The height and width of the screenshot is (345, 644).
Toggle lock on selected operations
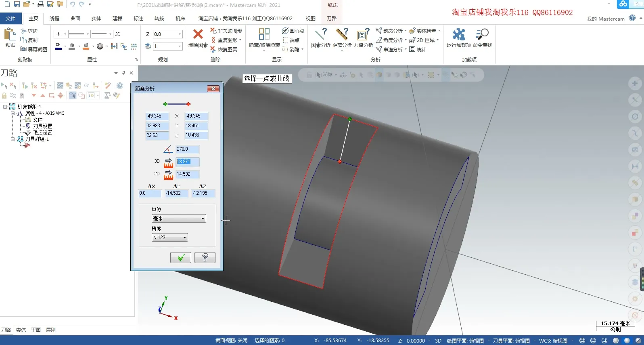coord(4,96)
